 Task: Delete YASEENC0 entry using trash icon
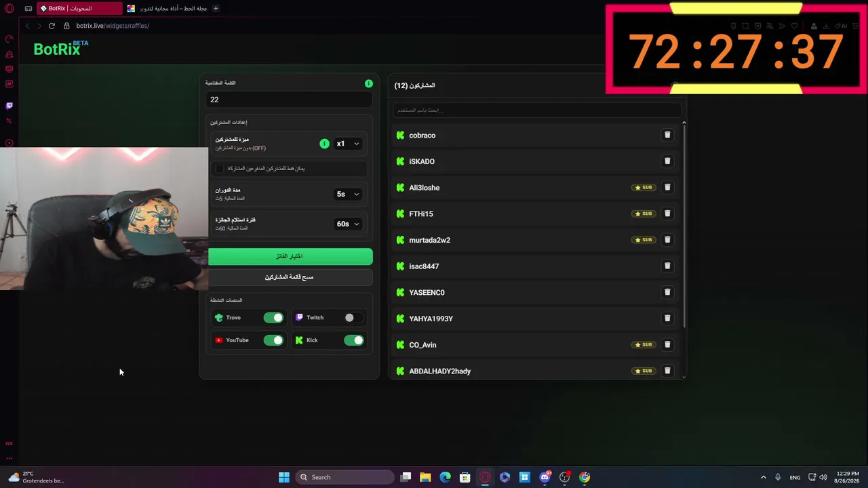click(x=667, y=292)
